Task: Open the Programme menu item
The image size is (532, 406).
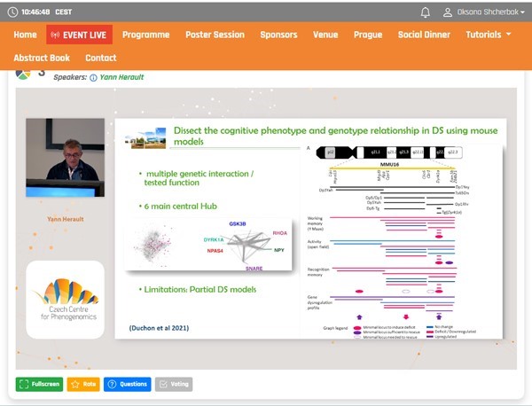Action: (x=146, y=35)
